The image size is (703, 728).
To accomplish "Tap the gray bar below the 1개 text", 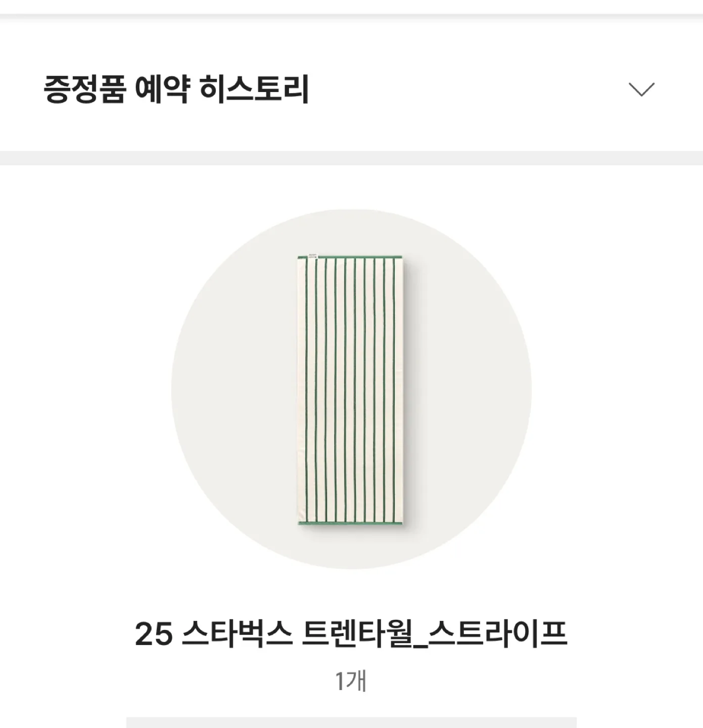I will coord(351,722).
